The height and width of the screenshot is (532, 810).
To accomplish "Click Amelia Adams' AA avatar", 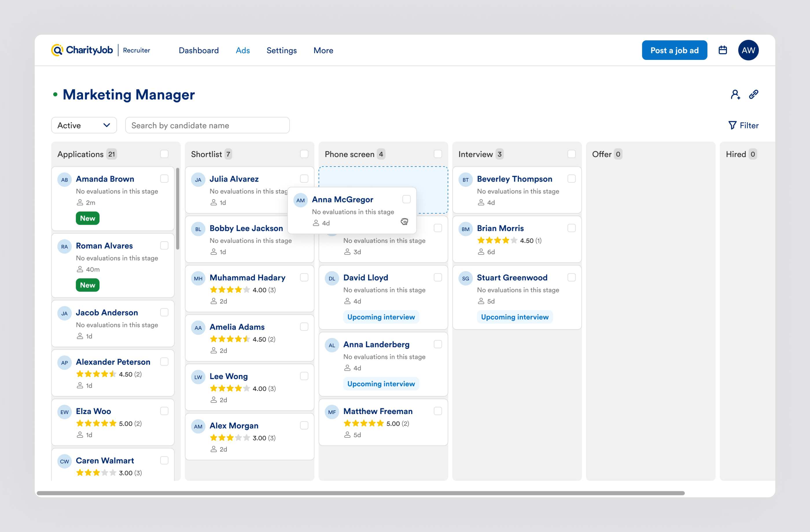I will (198, 328).
